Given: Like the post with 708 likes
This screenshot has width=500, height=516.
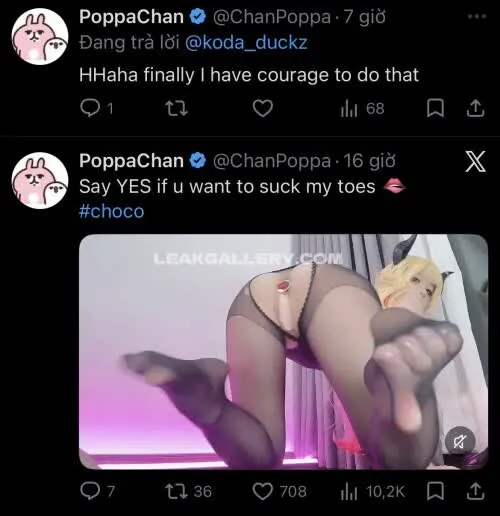Looking at the screenshot, I should pos(279,492).
